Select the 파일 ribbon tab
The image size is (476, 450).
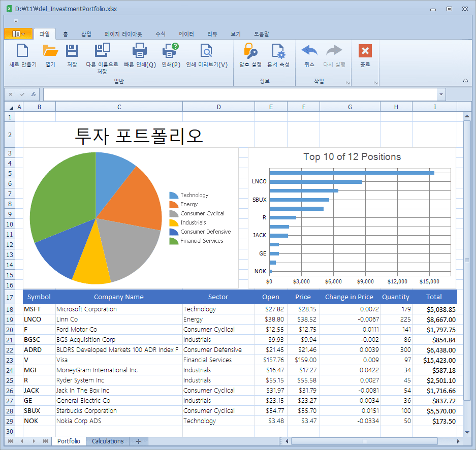(45, 34)
